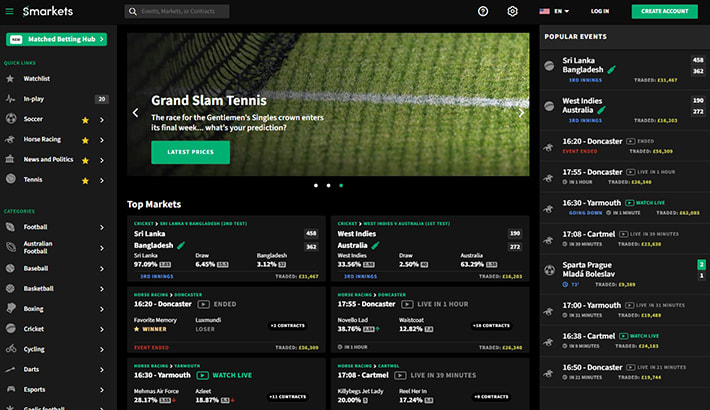Click the News and Politics building icon
710x410 pixels.
10,159
